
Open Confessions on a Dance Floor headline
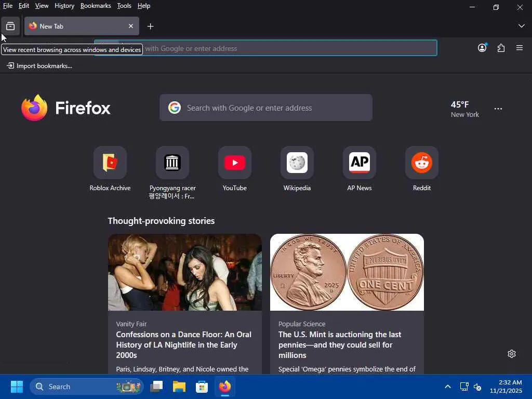(x=184, y=345)
